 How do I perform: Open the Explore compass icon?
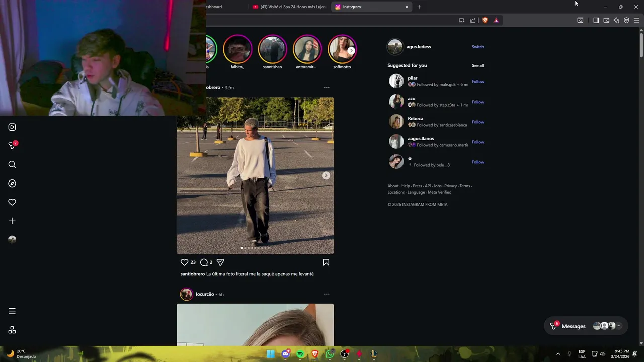pyautogui.click(x=12, y=184)
